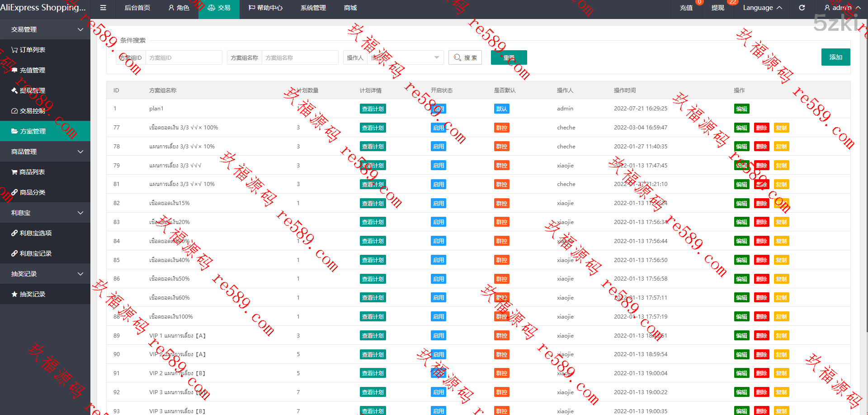Open the 操作人 dropdown selector

(x=405, y=57)
